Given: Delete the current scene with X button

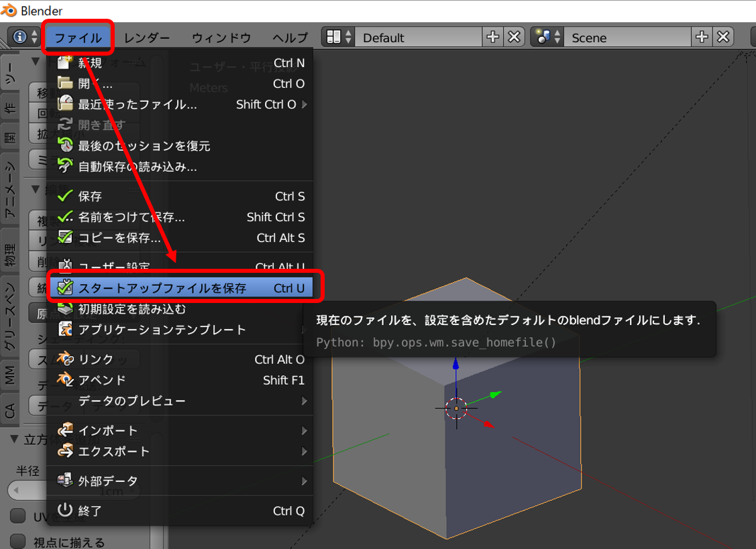Looking at the screenshot, I should 722,38.
